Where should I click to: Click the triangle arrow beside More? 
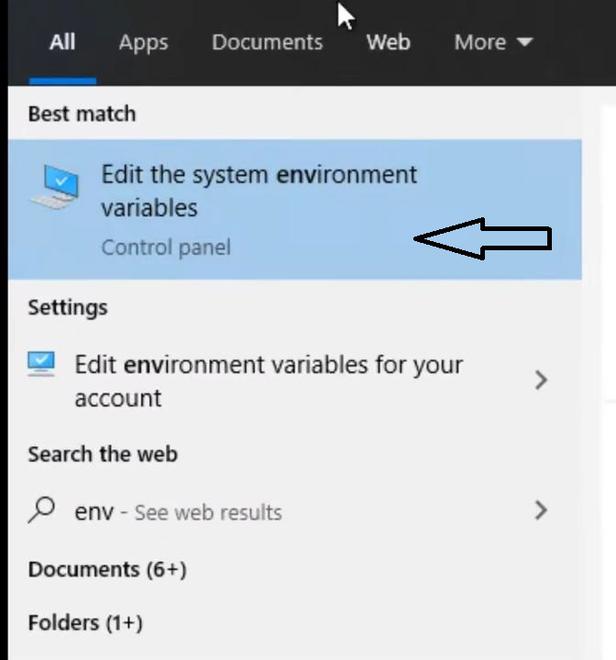click(524, 43)
